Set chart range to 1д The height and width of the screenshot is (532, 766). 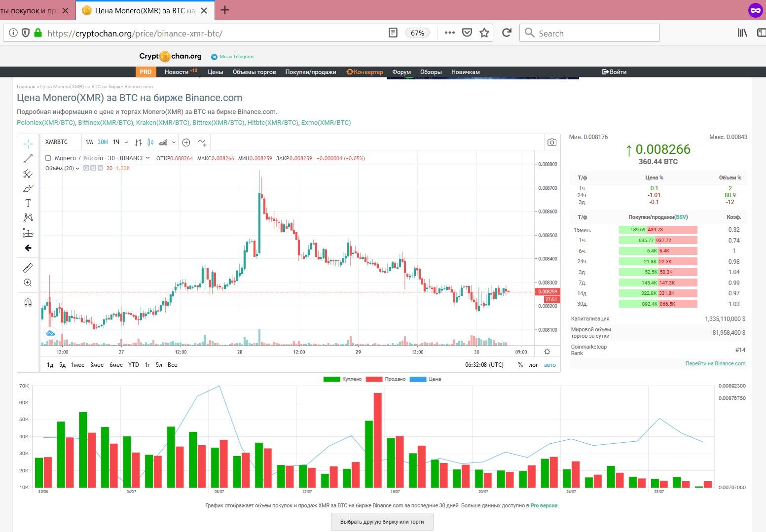pyautogui.click(x=50, y=365)
